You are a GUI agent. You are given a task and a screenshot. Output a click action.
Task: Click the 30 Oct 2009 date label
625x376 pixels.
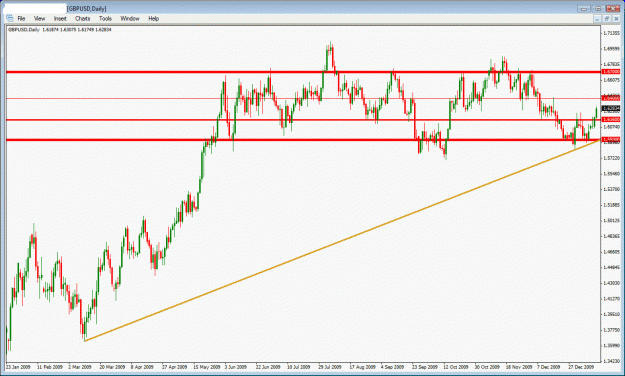487,366
